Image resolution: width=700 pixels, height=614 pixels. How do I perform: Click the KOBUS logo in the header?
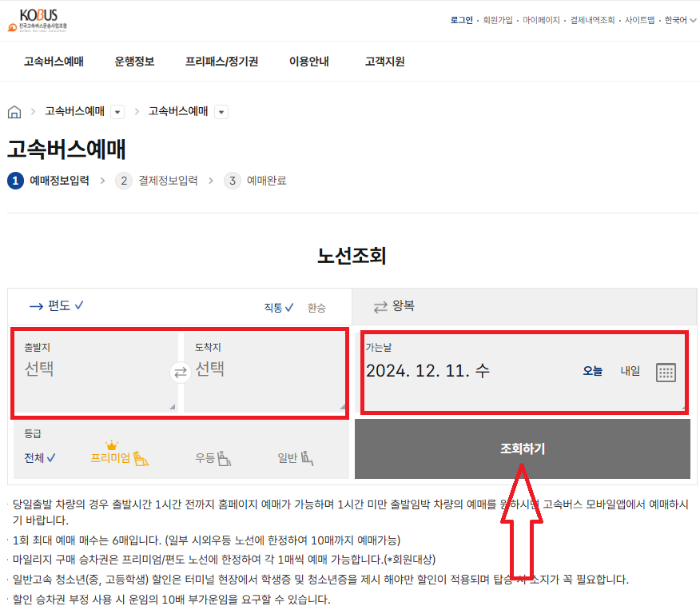pos(38,21)
